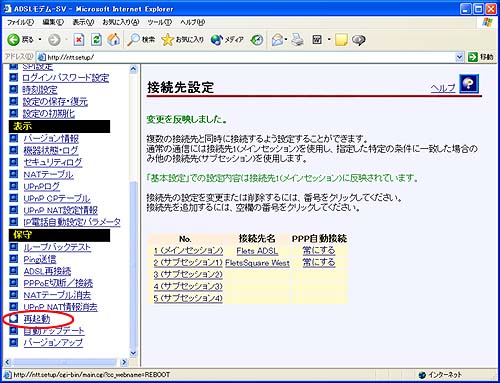Open 4 (サブセッション3) empty entry

coord(188,286)
